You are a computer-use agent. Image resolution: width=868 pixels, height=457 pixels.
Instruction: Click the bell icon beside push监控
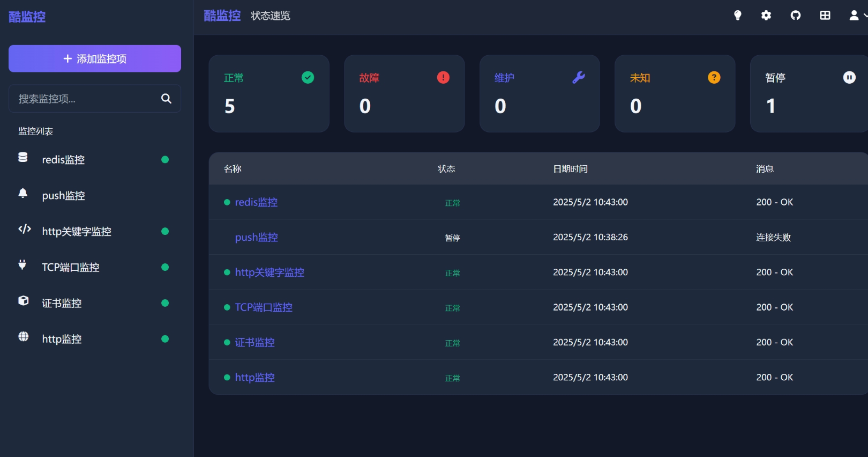coord(23,193)
